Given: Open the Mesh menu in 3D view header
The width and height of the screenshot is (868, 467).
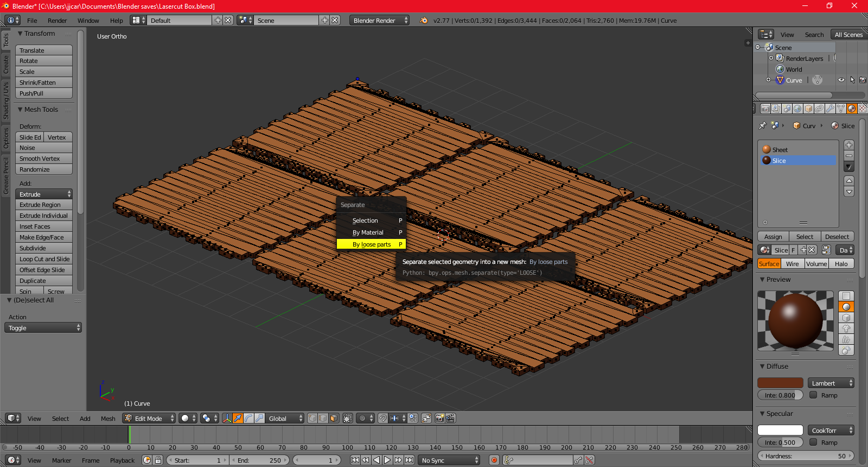Looking at the screenshot, I should (x=108, y=419).
